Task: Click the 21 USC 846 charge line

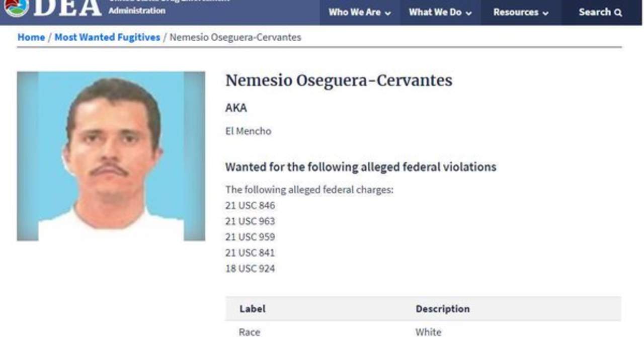Action: [250, 206]
